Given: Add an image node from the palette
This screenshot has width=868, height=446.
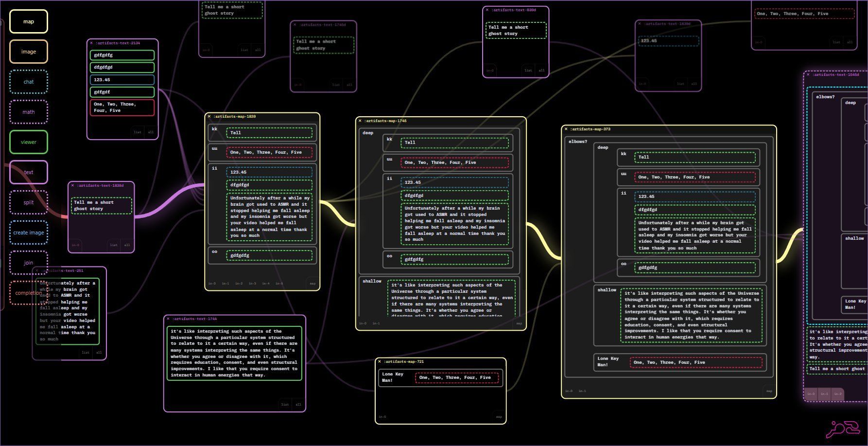Looking at the screenshot, I should point(29,52).
